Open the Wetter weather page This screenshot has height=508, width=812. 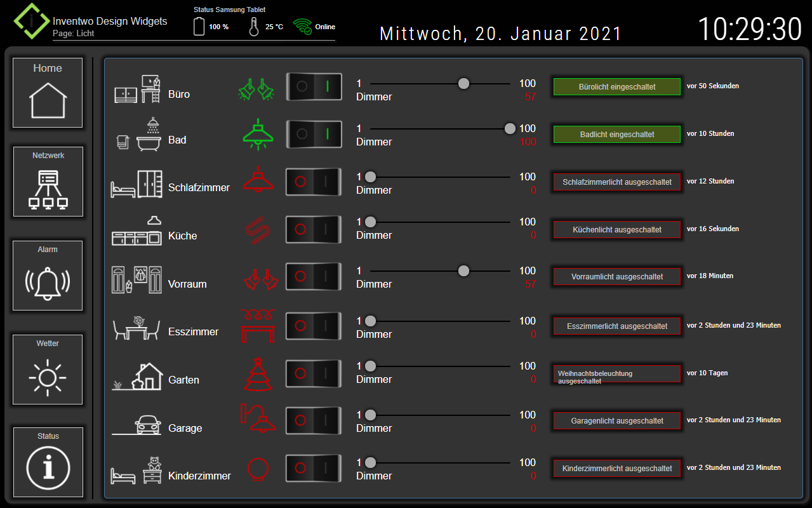[x=47, y=370]
